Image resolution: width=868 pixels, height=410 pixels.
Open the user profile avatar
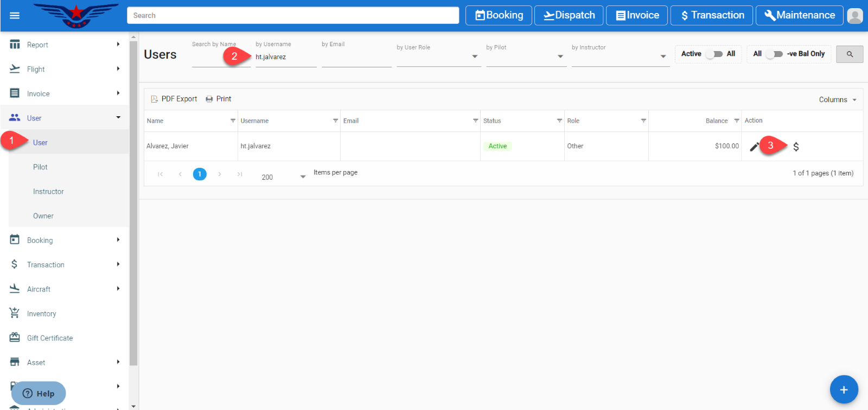pyautogui.click(x=855, y=16)
